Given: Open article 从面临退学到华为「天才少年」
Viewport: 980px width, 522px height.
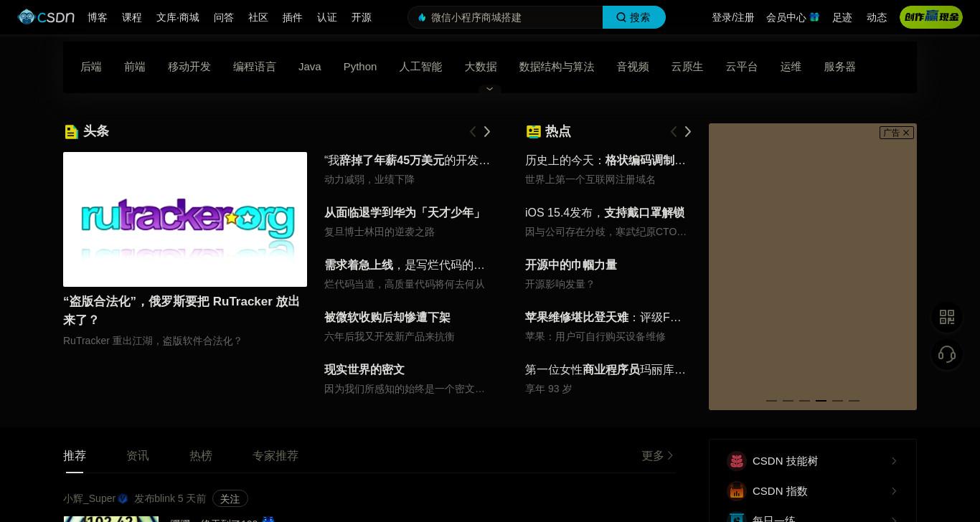Looking at the screenshot, I should 405,213.
